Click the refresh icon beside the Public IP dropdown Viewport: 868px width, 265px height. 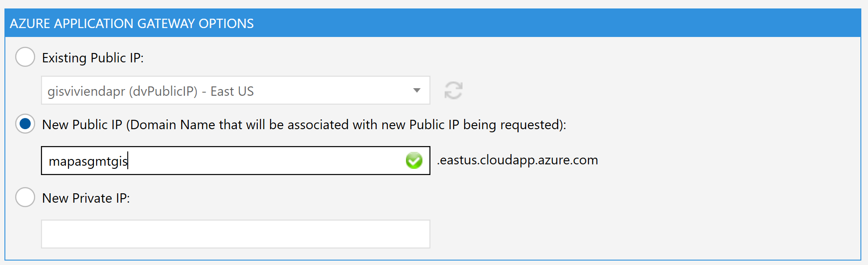(x=453, y=90)
